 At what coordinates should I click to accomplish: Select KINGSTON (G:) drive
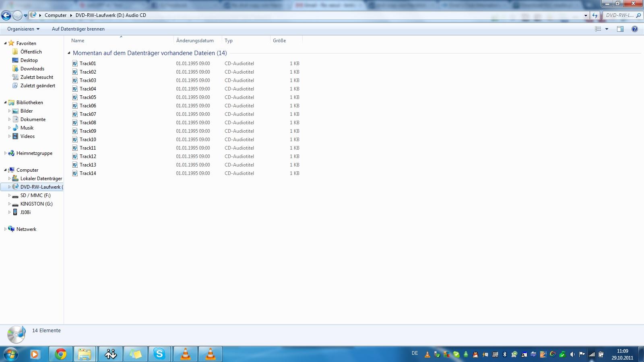pyautogui.click(x=36, y=204)
